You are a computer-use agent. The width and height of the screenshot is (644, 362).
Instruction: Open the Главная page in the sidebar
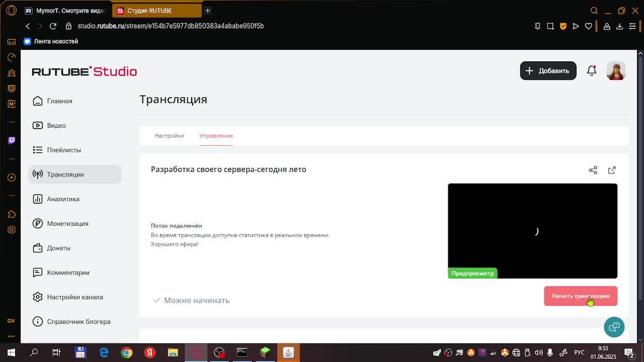click(x=74, y=101)
